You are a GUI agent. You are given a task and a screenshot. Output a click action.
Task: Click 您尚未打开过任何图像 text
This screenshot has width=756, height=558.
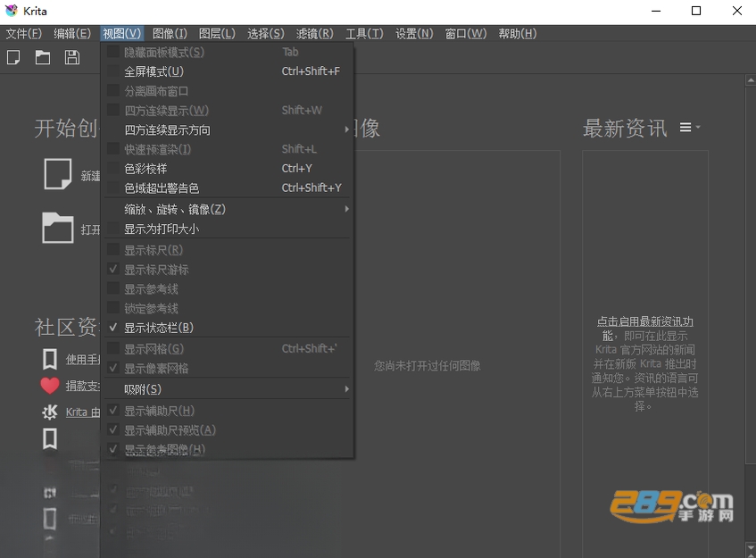(428, 365)
